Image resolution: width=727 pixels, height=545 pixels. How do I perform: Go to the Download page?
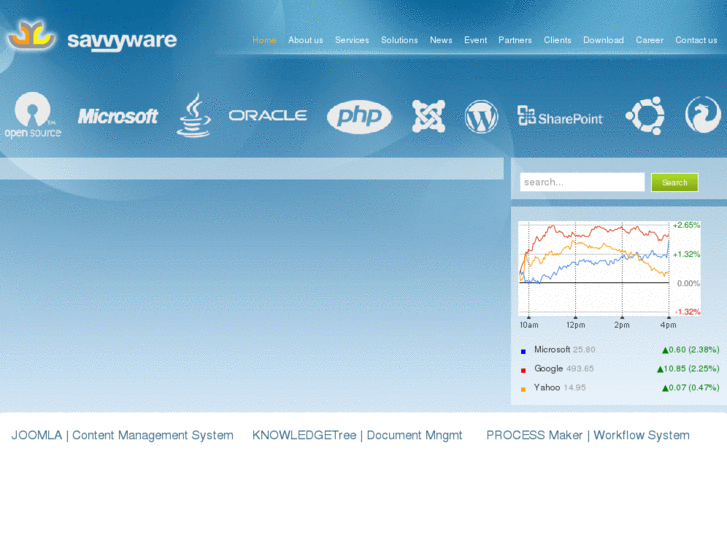click(x=603, y=40)
